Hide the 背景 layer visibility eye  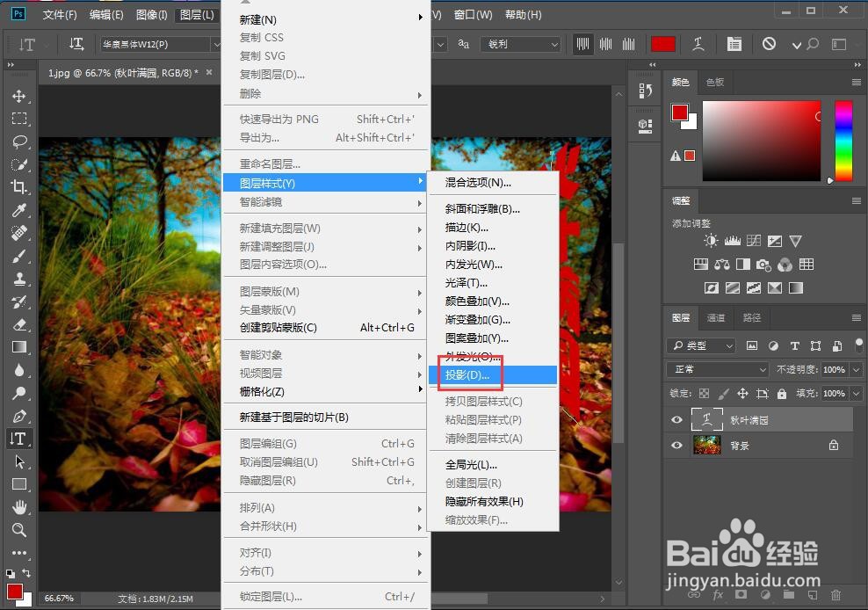676,446
